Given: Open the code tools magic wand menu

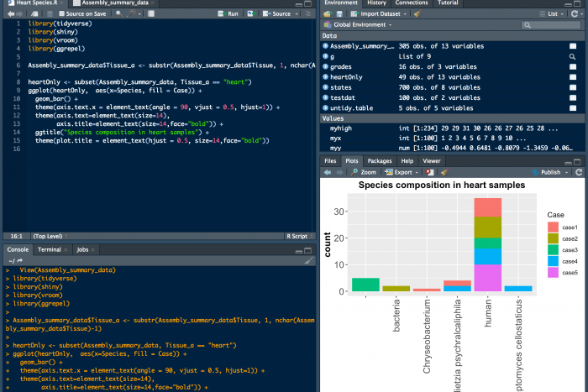Looking at the screenshot, I should pyautogui.click(x=133, y=13).
